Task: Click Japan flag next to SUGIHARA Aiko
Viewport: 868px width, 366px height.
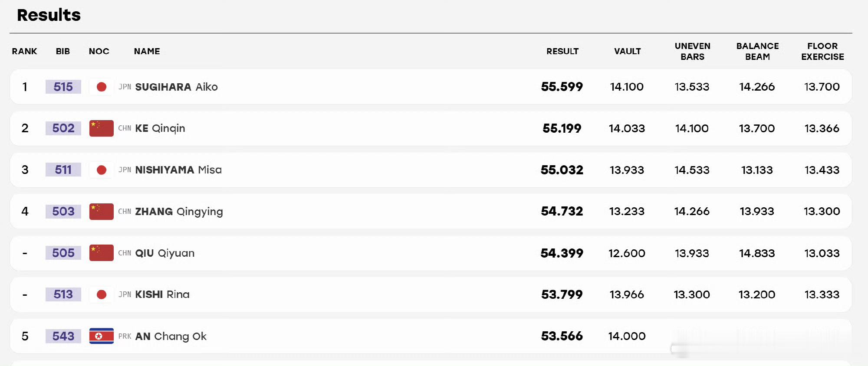Action: click(x=102, y=87)
